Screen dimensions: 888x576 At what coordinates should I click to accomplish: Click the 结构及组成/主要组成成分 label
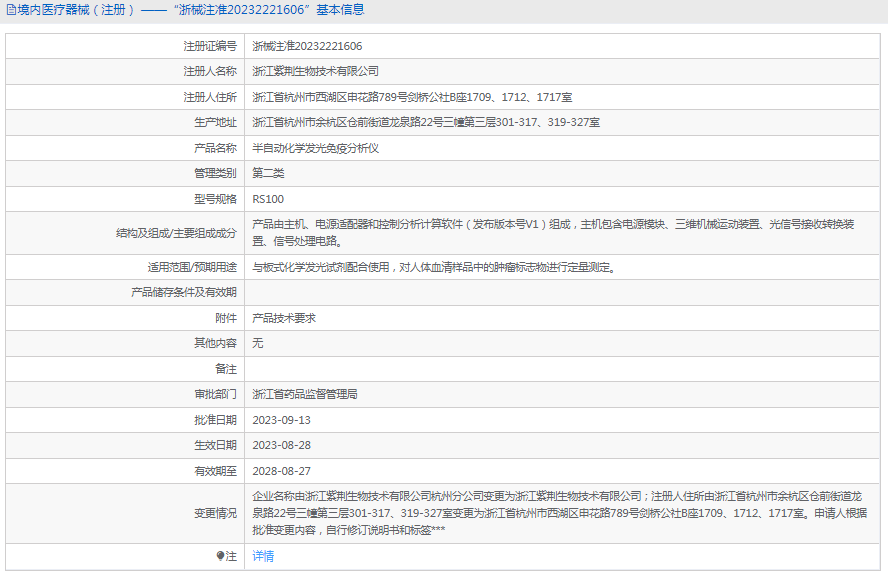(x=176, y=233)
